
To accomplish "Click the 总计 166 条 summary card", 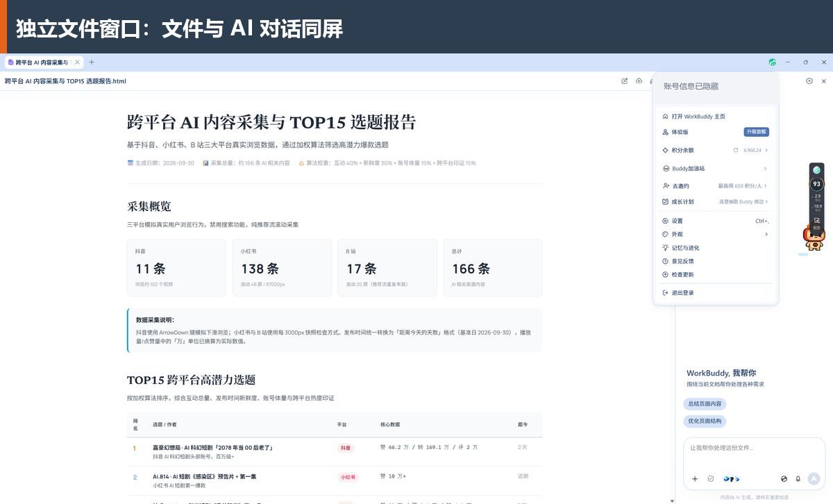I will pyautogui.click(x=493, y=268).
